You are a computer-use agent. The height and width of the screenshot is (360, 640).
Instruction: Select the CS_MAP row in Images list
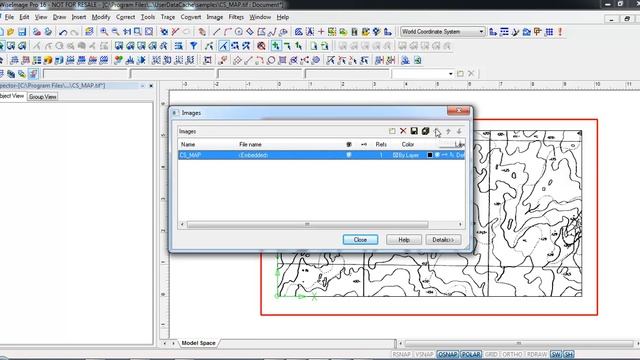[x=321, y=155]
